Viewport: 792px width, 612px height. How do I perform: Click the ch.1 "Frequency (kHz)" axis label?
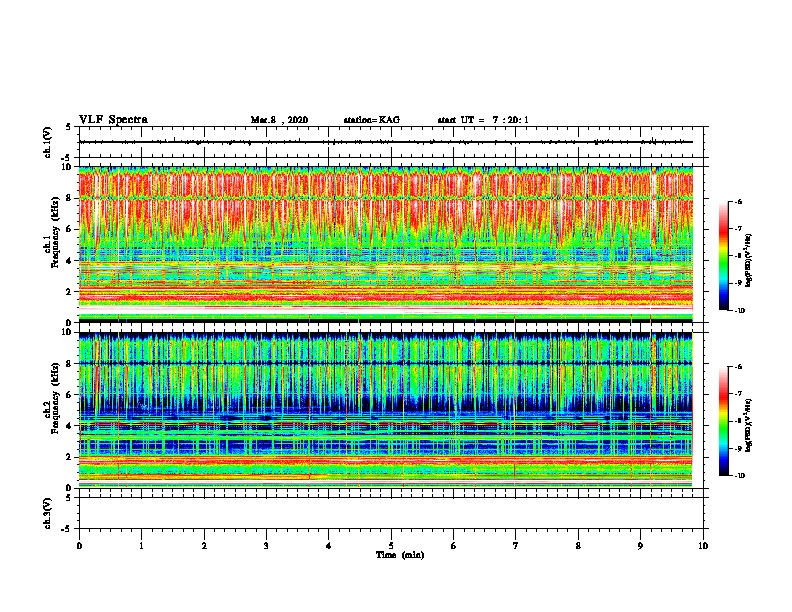coord(56,232)
